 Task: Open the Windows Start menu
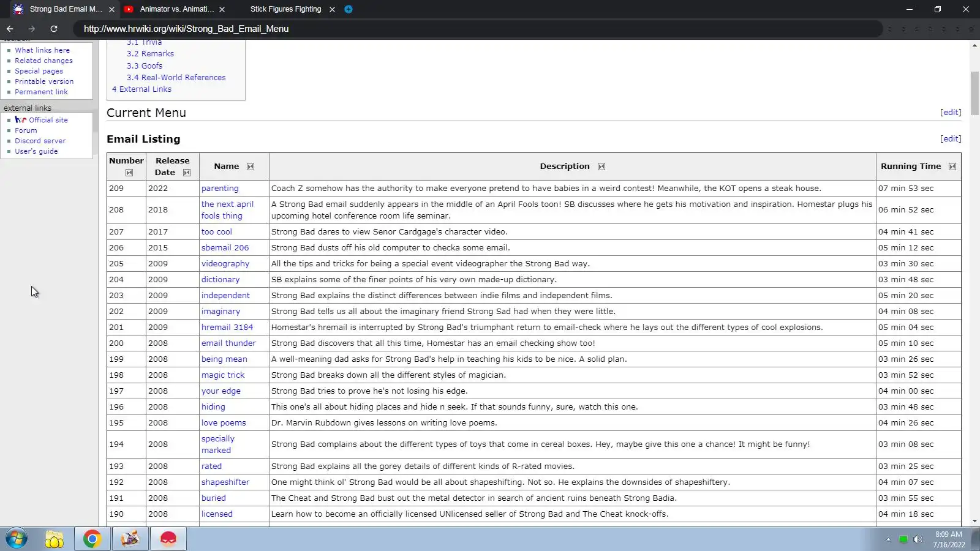17,539
